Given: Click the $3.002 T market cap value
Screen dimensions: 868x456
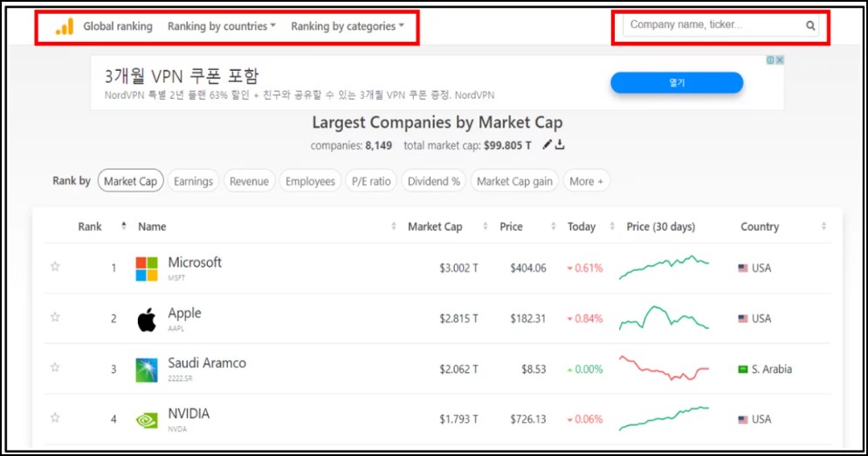Looking at the screenshot, I should point(458,268).
